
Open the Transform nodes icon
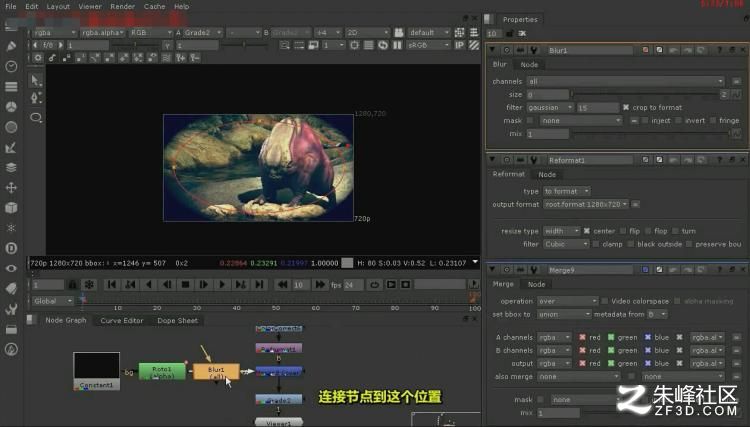coord(11,187)
